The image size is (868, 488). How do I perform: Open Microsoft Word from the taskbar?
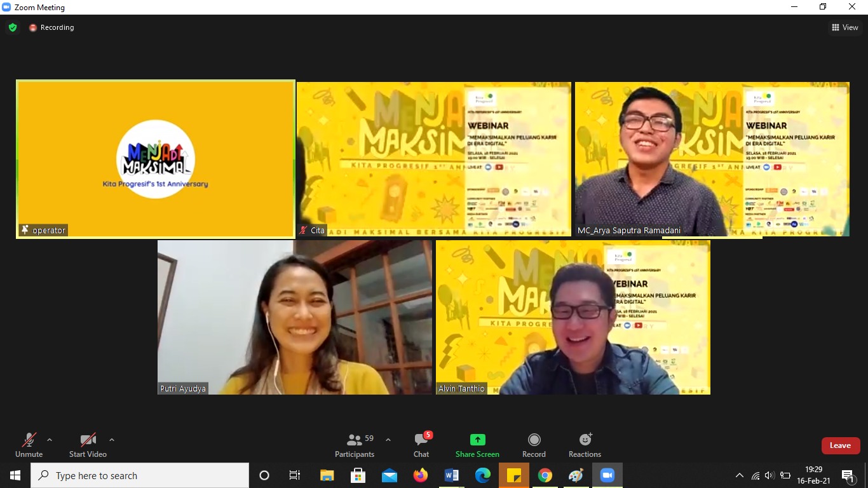(452, 475)
